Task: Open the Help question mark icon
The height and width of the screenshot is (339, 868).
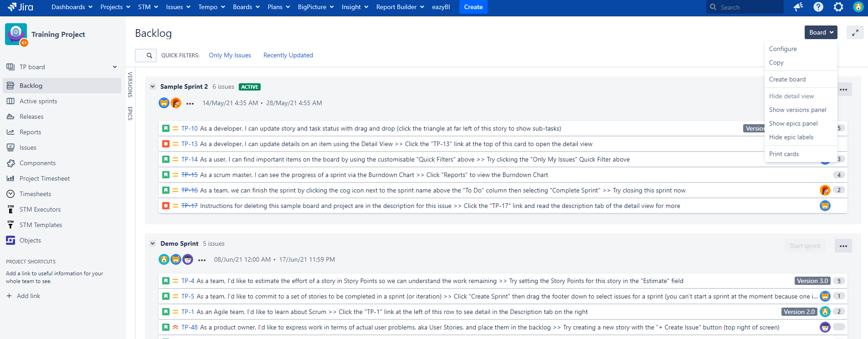Action: [818, 7]
